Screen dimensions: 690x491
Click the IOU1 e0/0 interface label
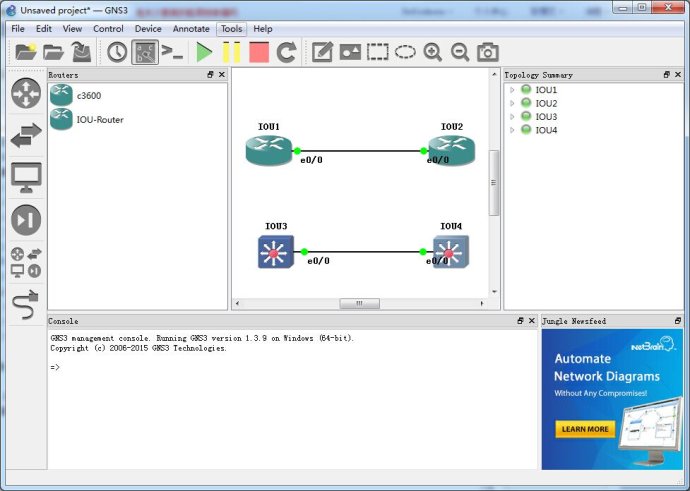(312, 160)
